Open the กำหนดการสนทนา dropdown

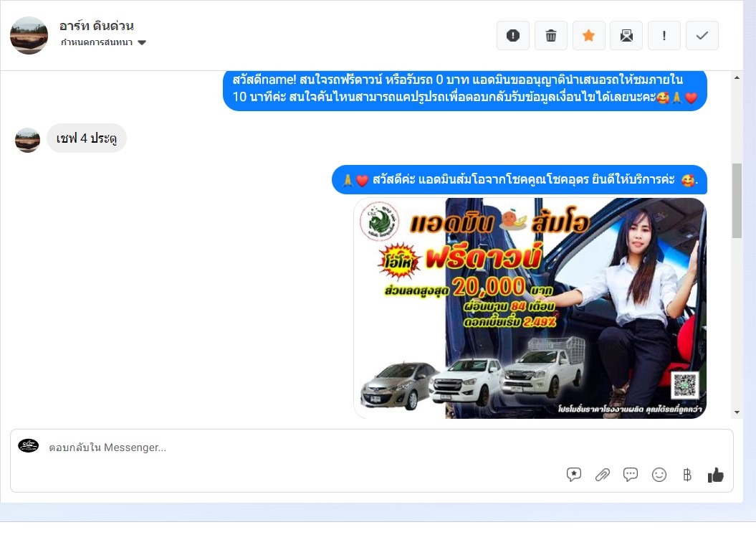pos(103,42)
